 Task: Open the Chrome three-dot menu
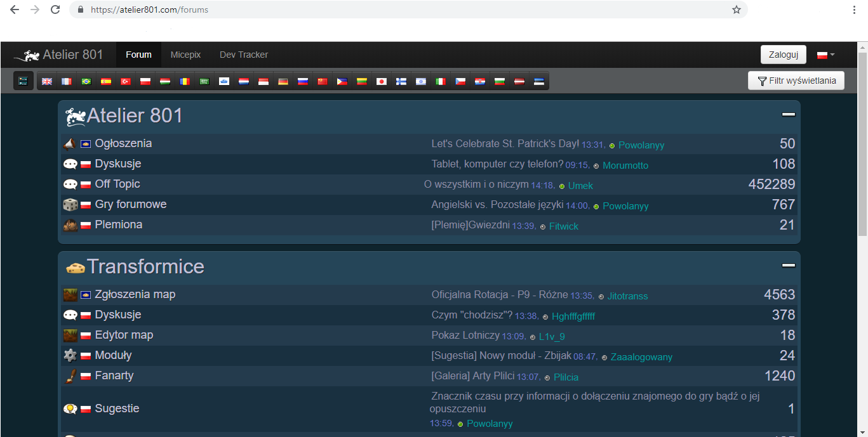855,10
